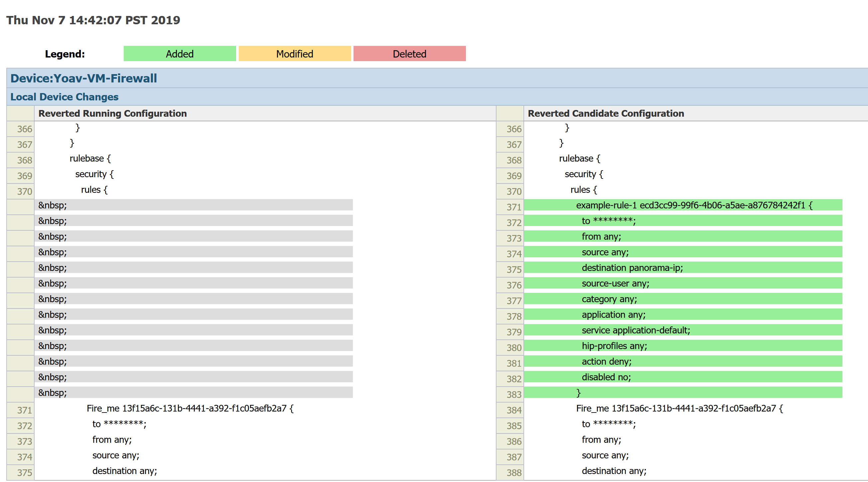Click the Device:Yoav-VM-Firewall header

coord(83,78)
